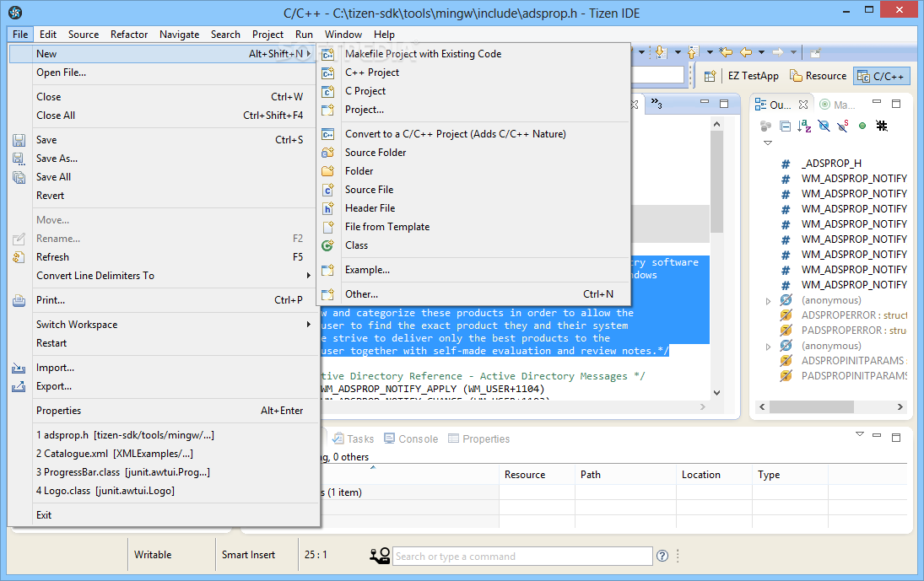
Task: Click the command search icon in status bar
Action: [x=380, y=555]
